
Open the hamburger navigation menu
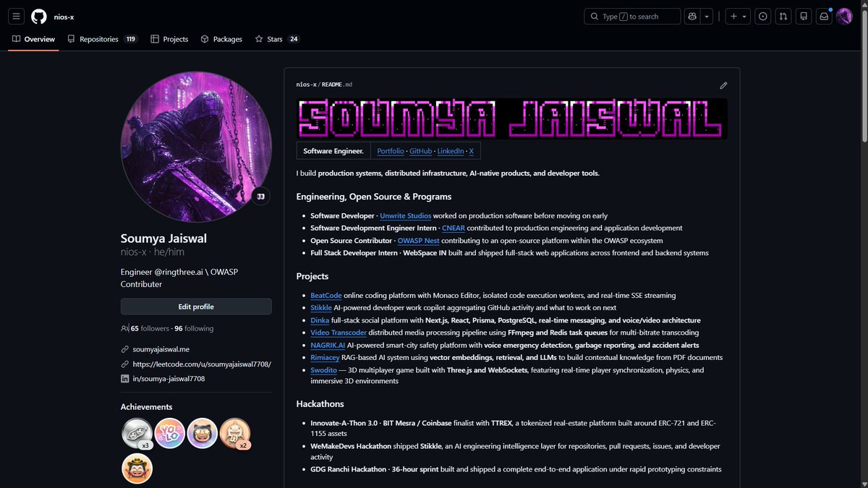(x=17, y=16)
